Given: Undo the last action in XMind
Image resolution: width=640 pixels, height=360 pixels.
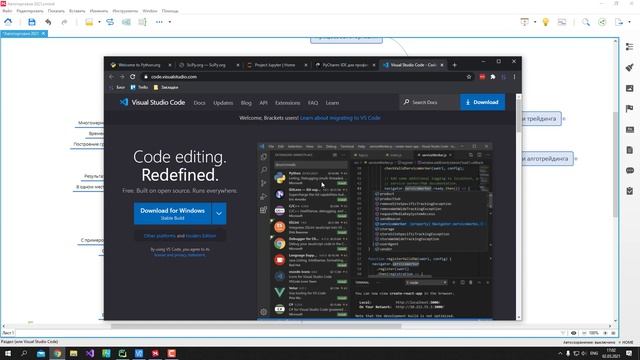Looking at the screenshot, I should (x=48, y=22).
